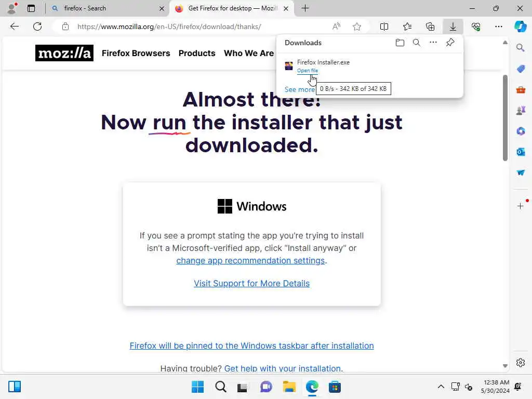Go to Mozilla home via logo

tap(64, 53)
